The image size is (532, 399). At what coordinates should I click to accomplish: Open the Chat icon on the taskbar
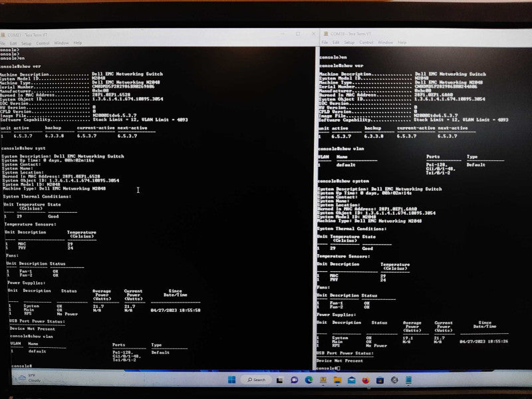coord(294,380)
